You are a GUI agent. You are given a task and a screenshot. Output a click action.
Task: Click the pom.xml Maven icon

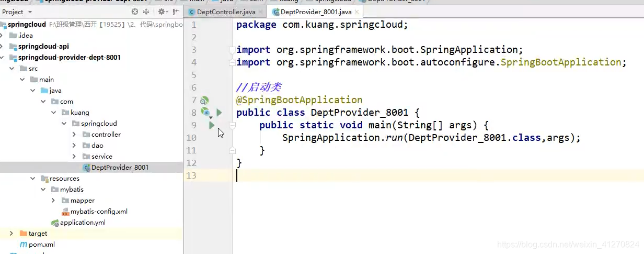[x=24, y=245]
